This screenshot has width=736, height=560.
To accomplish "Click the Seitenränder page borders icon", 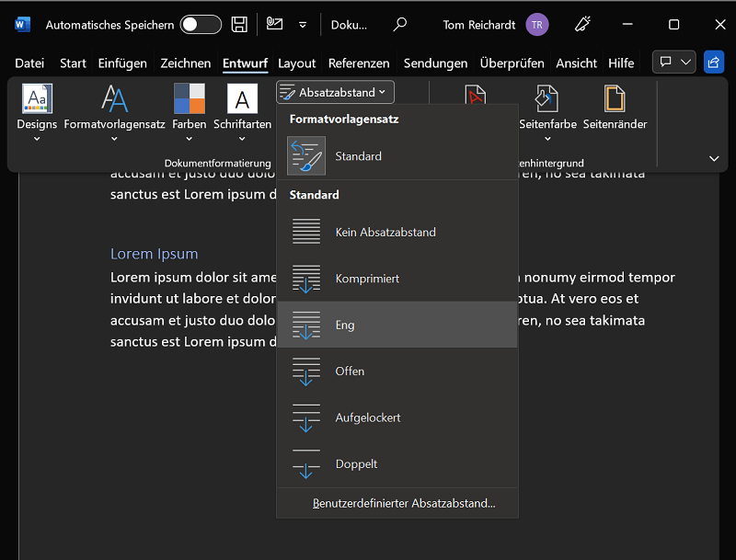I will coord(615,99).
